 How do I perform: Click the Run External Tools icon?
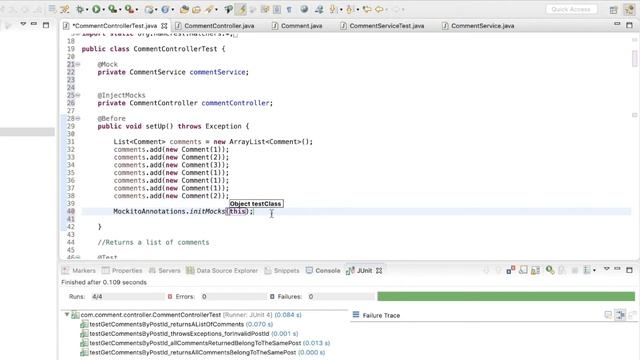pyautogui.click(x=129, y=9)
